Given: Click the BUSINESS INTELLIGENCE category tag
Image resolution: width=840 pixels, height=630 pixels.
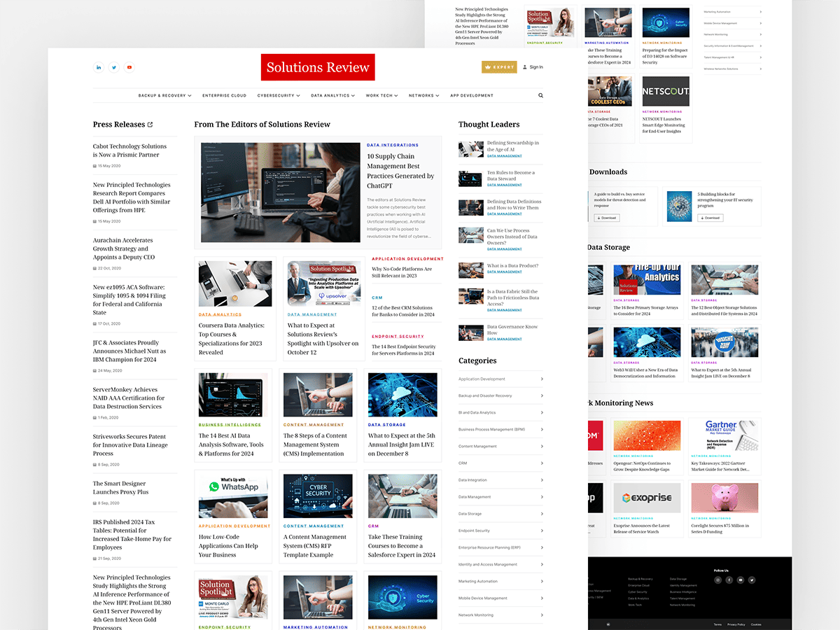Looking at the screenshot, I should point(230,425).
